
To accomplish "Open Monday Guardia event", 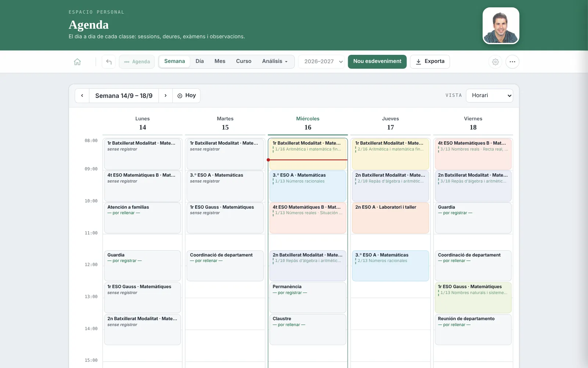I will (143, 266).
